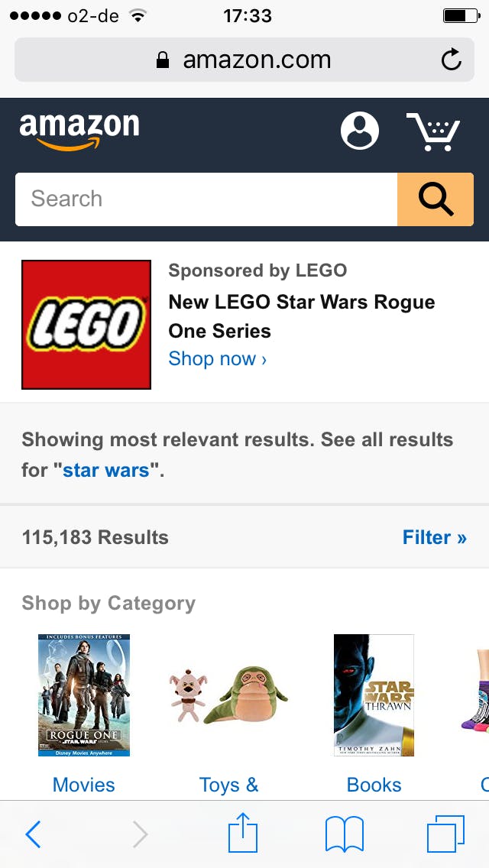Open the Safari share sheet
The height and width of the screenshot is (868, 489).
click(243, 833)
